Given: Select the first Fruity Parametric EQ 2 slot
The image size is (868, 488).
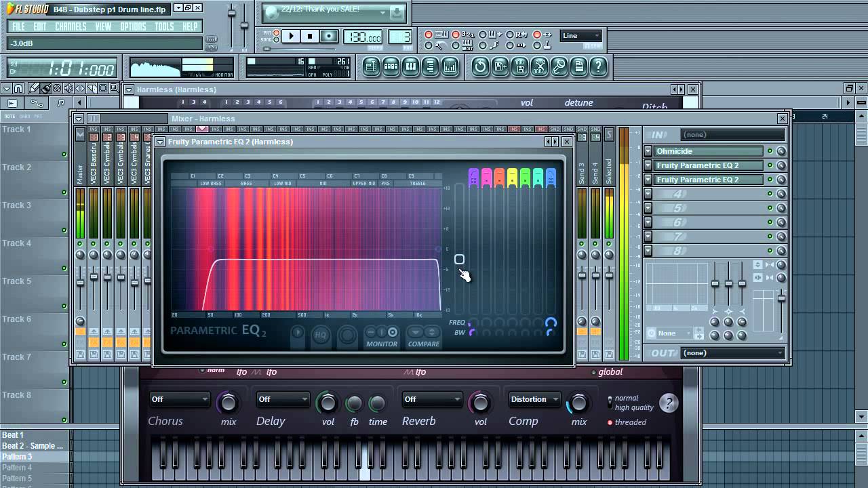Looking at the screenshot, I should (709, 165).
